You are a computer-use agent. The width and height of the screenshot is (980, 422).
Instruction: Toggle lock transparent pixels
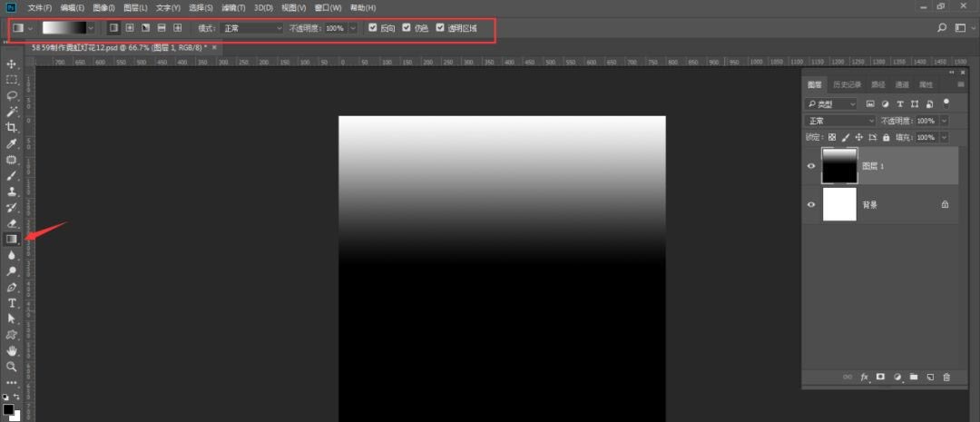click(832, 137)
